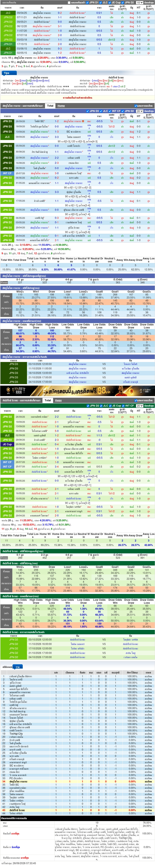Click the Even count 491 in Shimizu goals stats
Screen dimensions: 155x868
[x=142, y=558]
